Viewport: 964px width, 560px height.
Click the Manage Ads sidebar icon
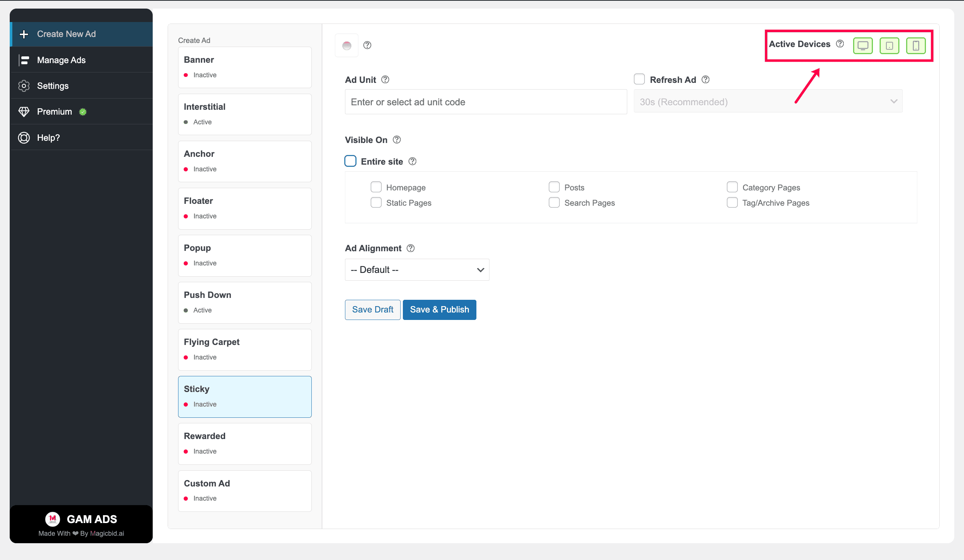pyautogui.click(x=24, y=60)
